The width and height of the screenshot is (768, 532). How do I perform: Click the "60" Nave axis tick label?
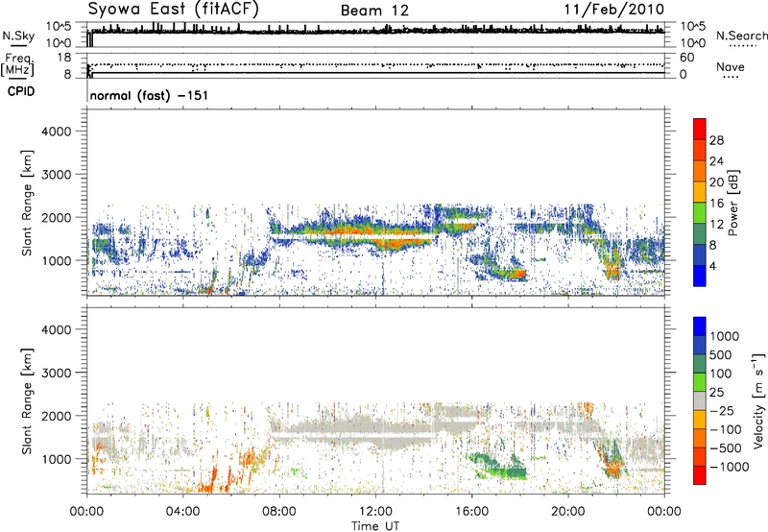[x=686, y=58]
